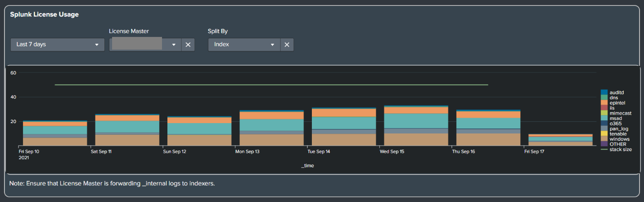Click the _time axis label
This screenshot has width=644, height=202.
point(308,165)
